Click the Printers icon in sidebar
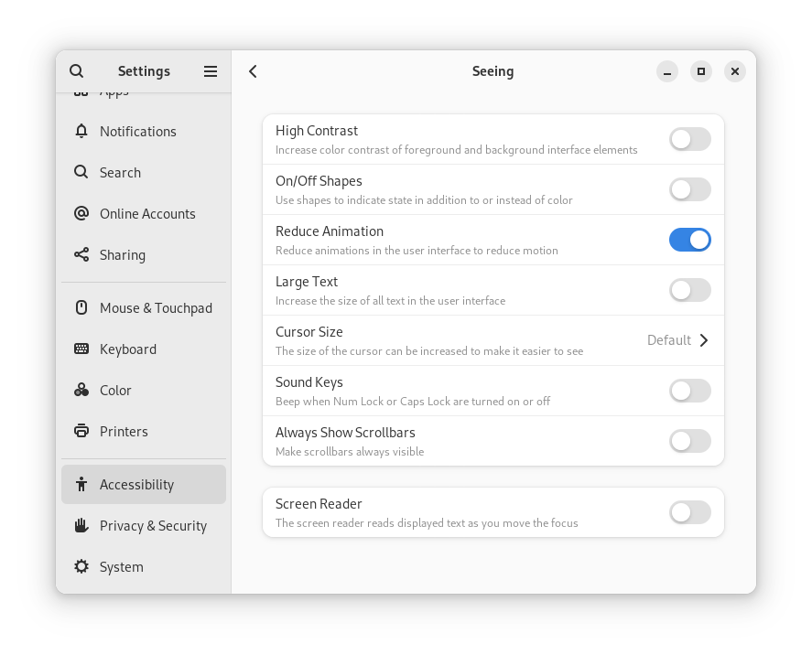 [81, 431]
